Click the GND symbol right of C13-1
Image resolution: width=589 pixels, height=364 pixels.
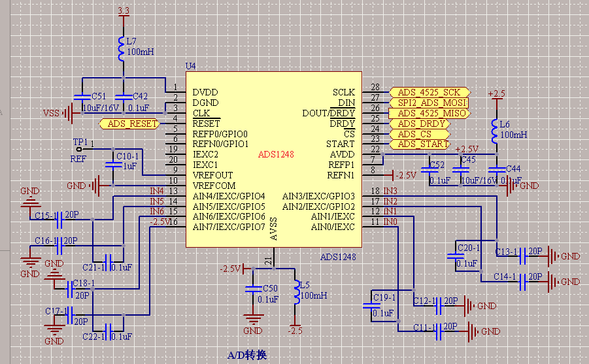tap(554, 256)
